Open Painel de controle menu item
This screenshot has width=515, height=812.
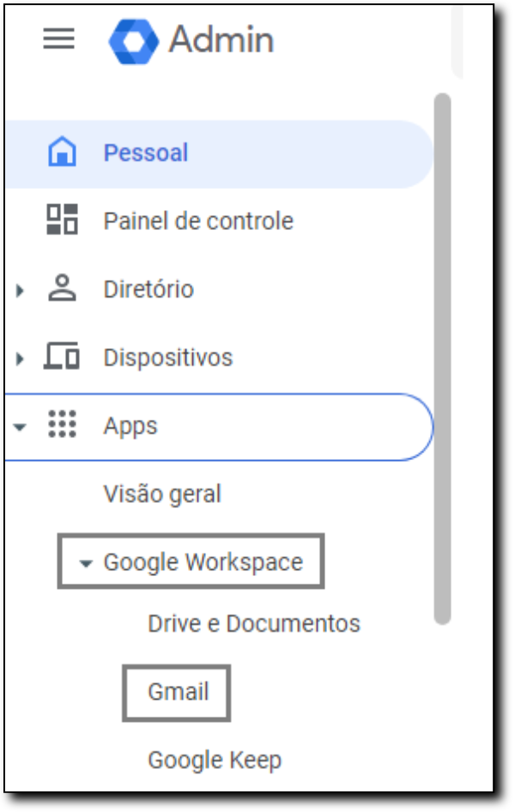219,221
